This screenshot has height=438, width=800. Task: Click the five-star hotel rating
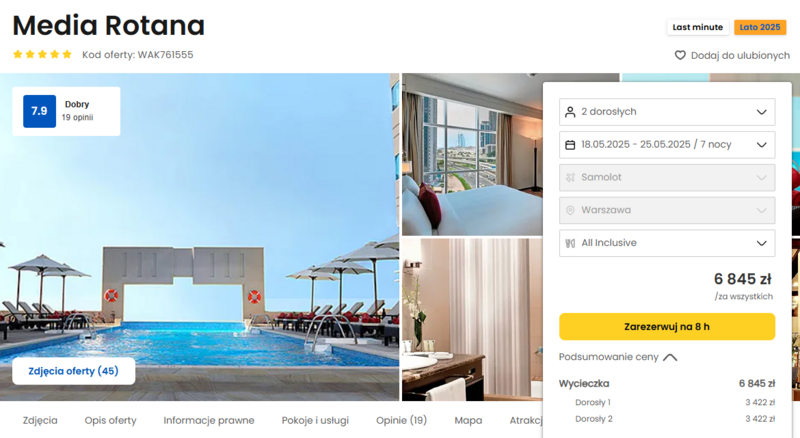pyautogui.click(x=42, y=55)
